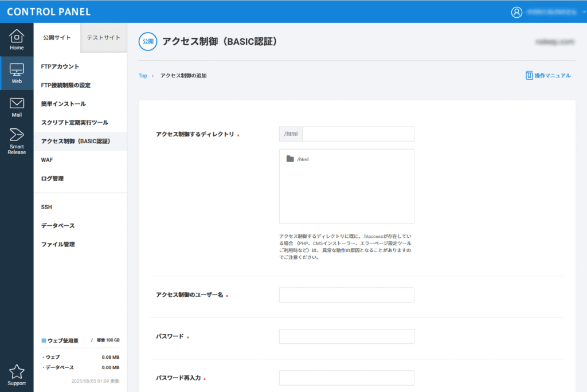Click the /html prefix label
This screenshot has height=392, width=587.
click(x=291, y=134)
